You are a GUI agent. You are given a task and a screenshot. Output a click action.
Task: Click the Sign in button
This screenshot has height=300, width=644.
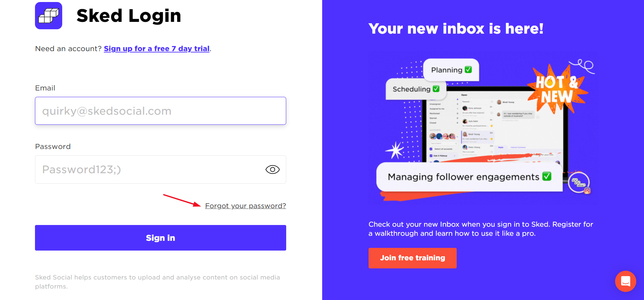160,238
